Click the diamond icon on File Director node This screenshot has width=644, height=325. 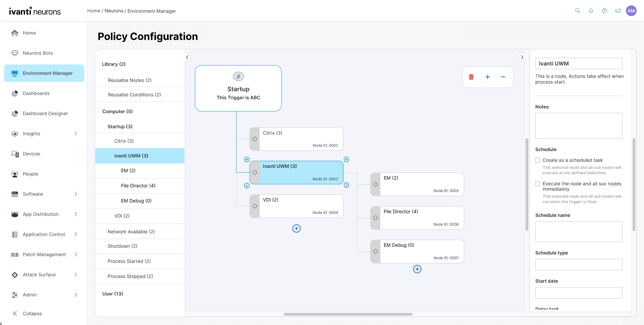click(x=376, y=218)
